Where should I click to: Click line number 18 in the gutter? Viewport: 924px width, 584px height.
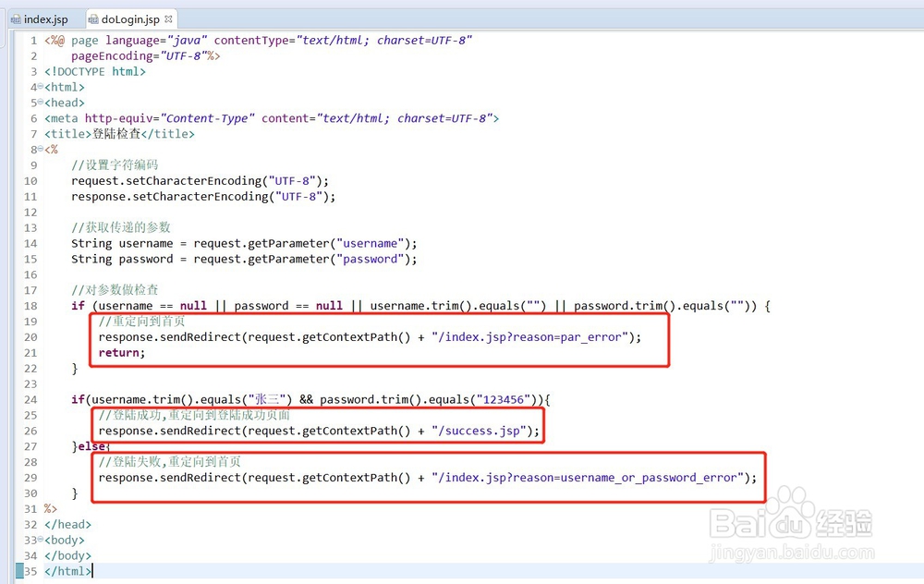[30, 305]
